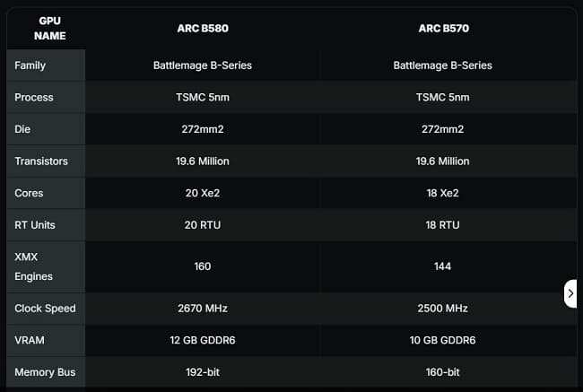Select the 12 GB GDDR6 cell
The image size is (583, 392).
point(203,340)
